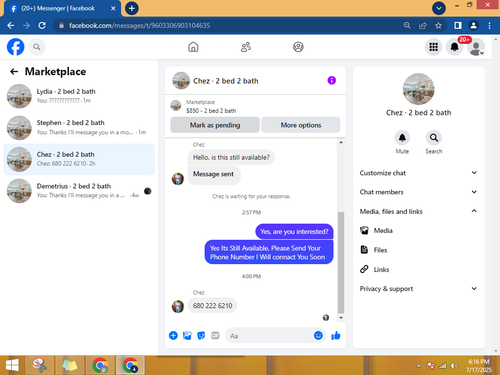Reload the page in the browser

(x=42, y=25)
